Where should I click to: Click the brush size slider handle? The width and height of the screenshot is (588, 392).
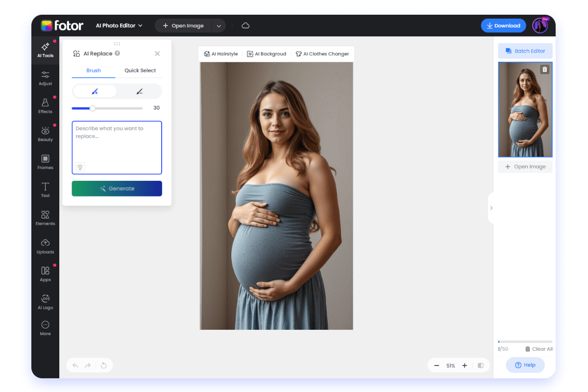(x=93, y=108)
